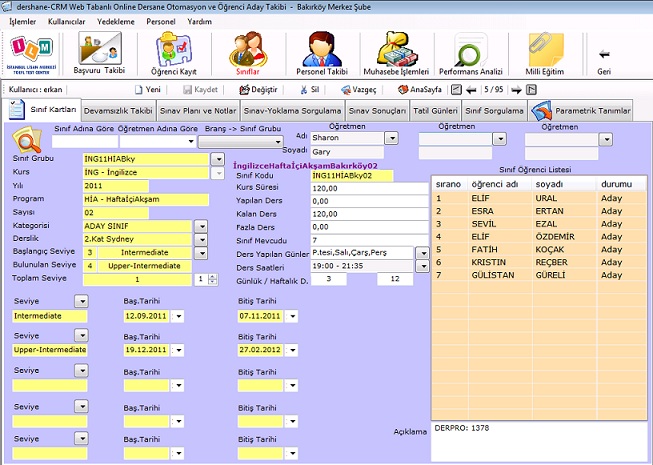
Task: Click the Açıklama DERPRO: 1378 text box
Action: [x=539, y=441]
